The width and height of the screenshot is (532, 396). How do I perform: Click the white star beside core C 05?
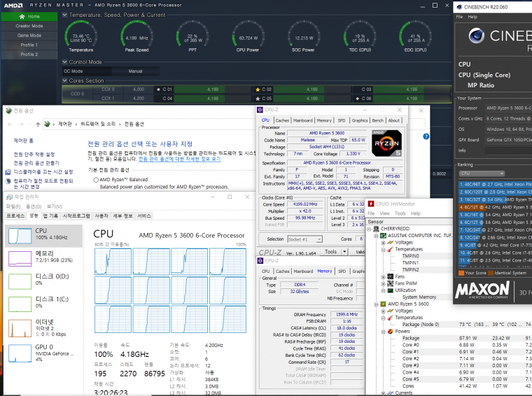[258, 99]
